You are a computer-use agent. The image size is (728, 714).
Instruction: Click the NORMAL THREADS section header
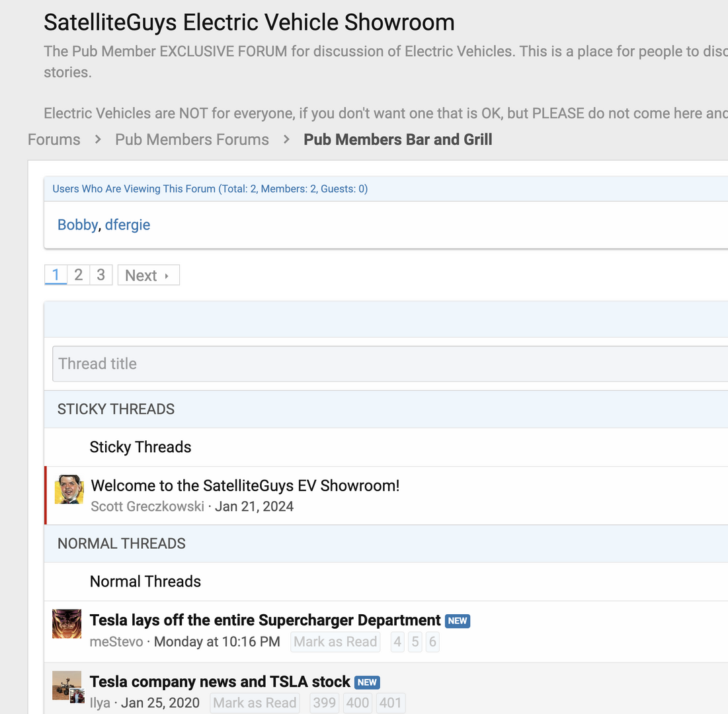[x=122, y=543]
